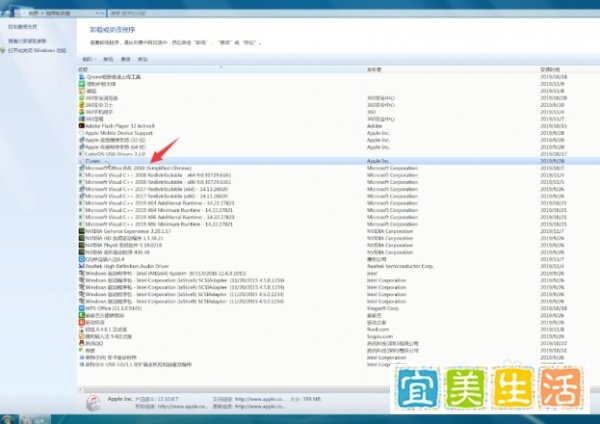Select Visual C++ 2008 Redistributable x86 row

pyautogui.click(x=338, y=182)
